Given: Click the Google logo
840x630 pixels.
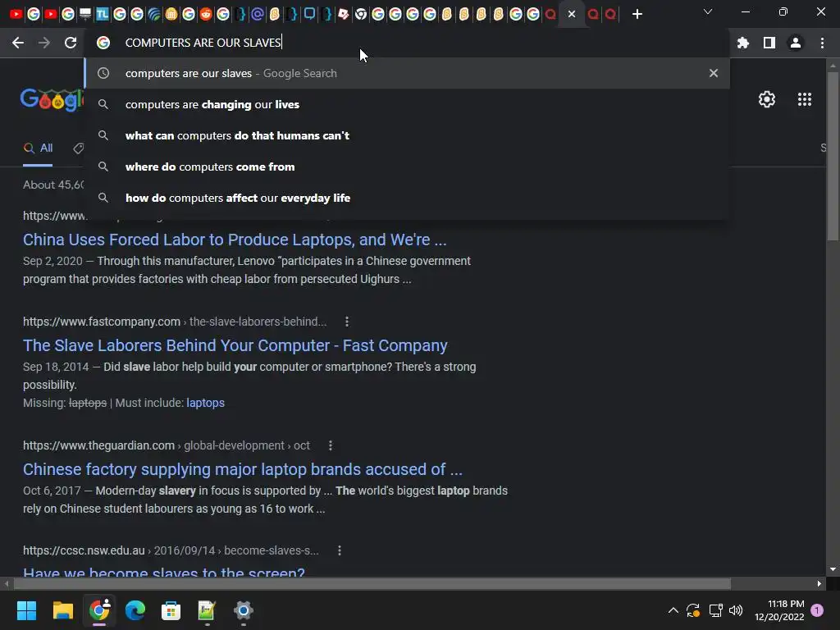Looking at the screenshot, I should tap(52, 99).
